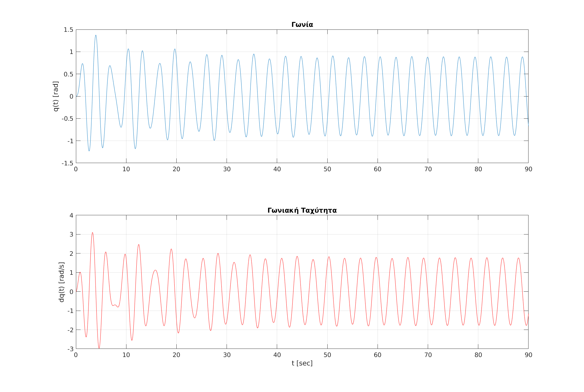Click the 't [sec]' x-axis label

click(302, 363)
